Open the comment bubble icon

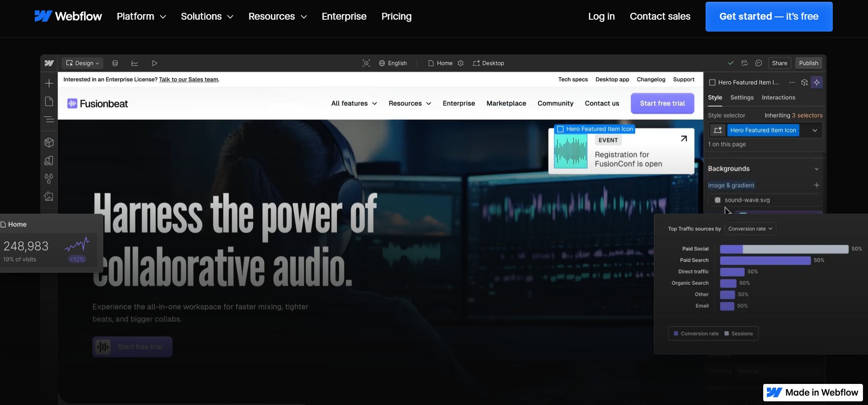coord(758,63)
